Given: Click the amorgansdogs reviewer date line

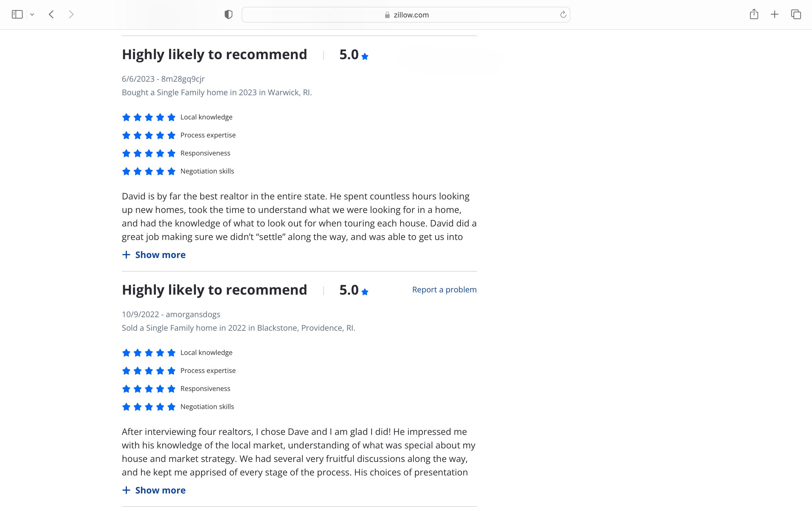Looking at the screenshot, I should tap(171, 314).
